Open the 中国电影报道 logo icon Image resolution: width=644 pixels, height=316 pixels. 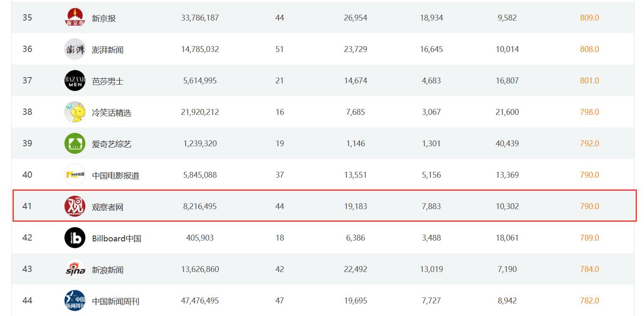point(75,175)
